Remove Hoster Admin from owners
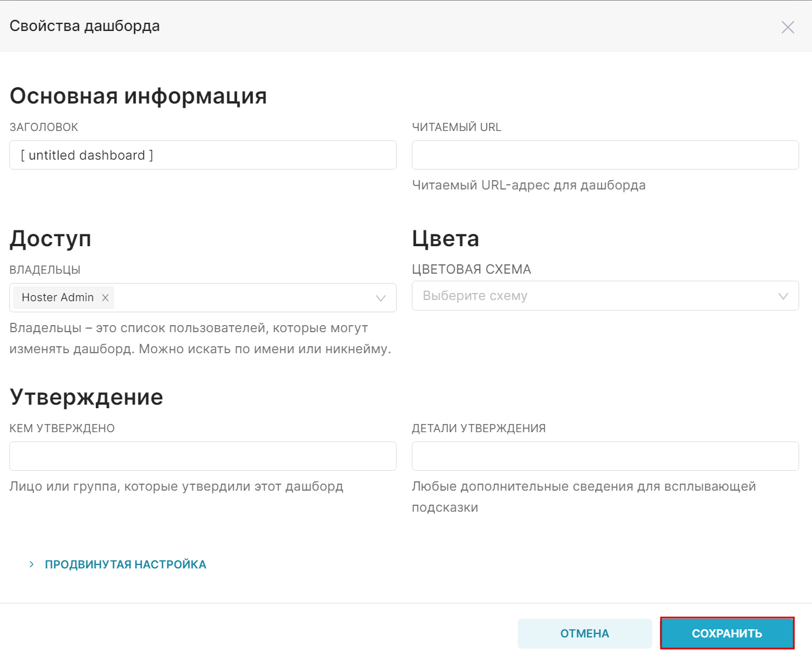Image resolution: width=812 pixels, height=662 pixels. (x=105, y=298)
